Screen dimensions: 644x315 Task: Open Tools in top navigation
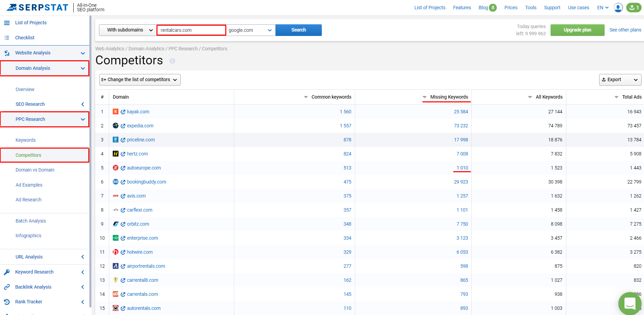pos(531,8)
